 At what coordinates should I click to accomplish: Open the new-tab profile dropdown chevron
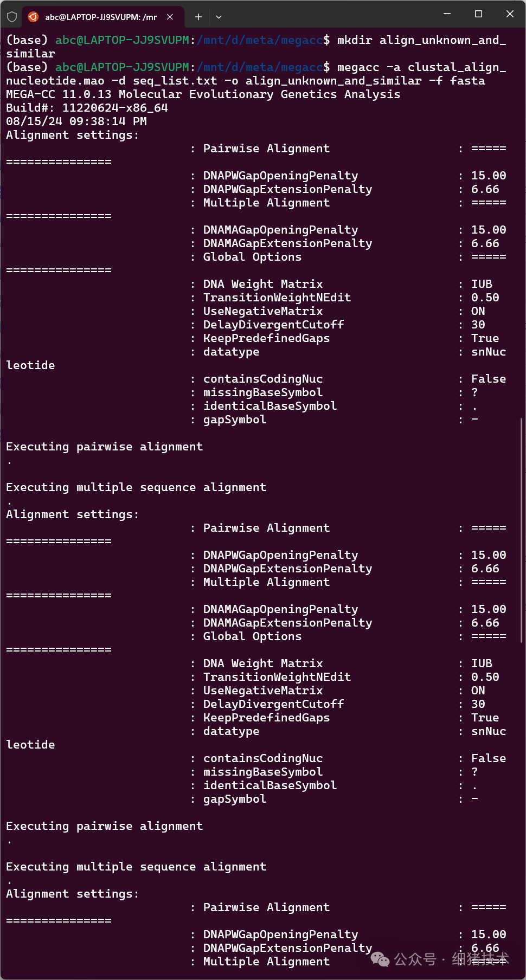(219, 17)
